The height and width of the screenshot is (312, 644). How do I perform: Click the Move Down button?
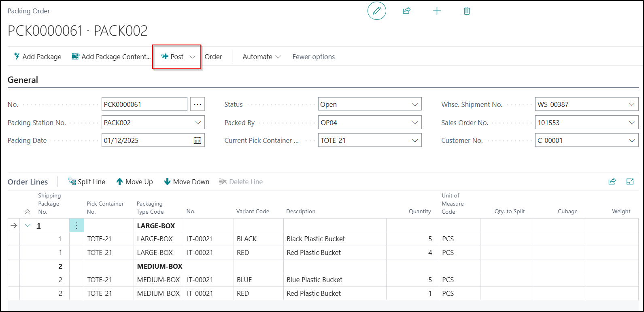(x=187, y=182)
